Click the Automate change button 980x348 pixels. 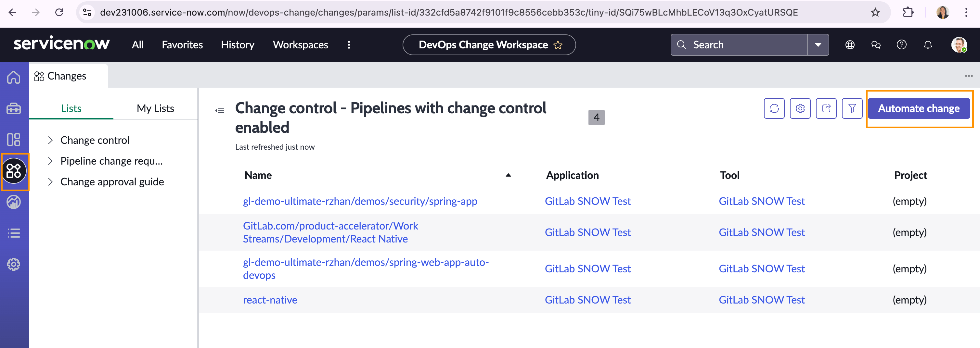click(919, 108)
